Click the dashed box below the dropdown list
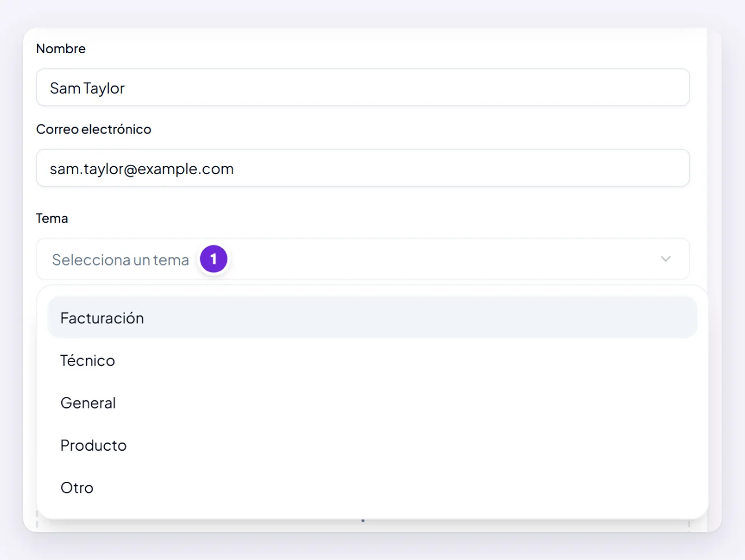Screen dimensions: 745x560 tap(363, 524)
